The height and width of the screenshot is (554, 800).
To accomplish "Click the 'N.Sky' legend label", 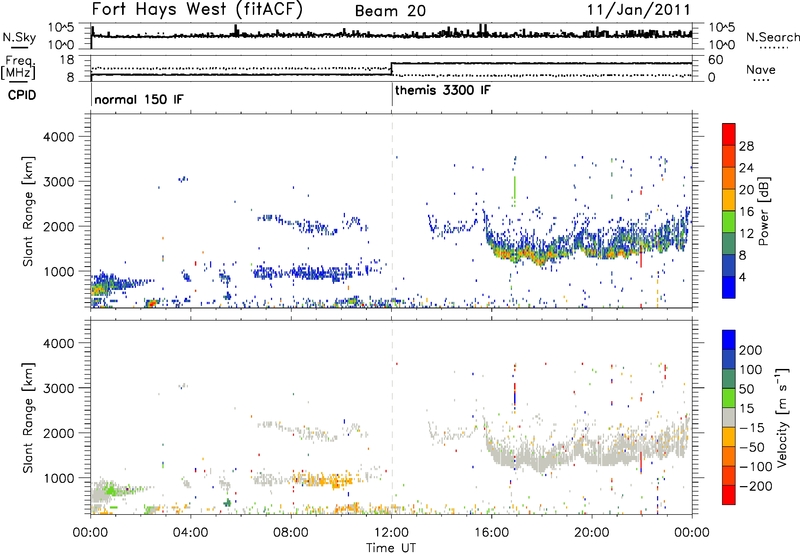I will tap(19, 37).
